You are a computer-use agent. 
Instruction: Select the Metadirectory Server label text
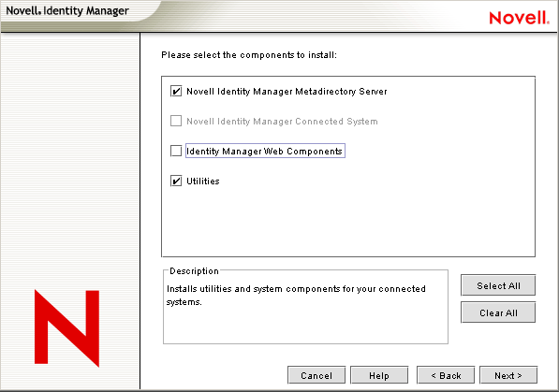(287, 92)
